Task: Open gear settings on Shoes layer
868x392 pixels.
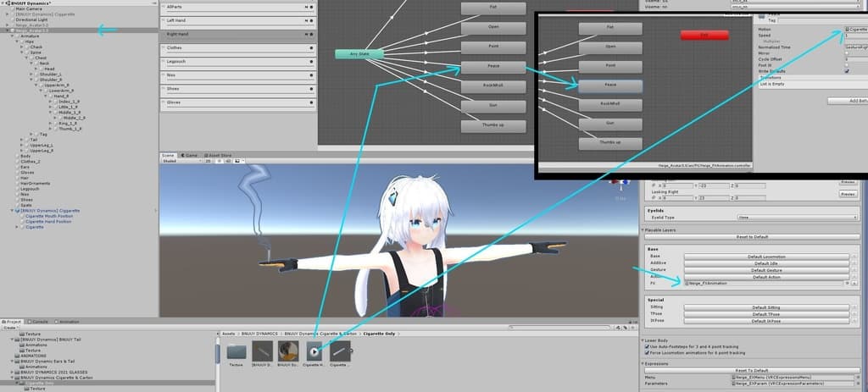Action: coord(312,89)
